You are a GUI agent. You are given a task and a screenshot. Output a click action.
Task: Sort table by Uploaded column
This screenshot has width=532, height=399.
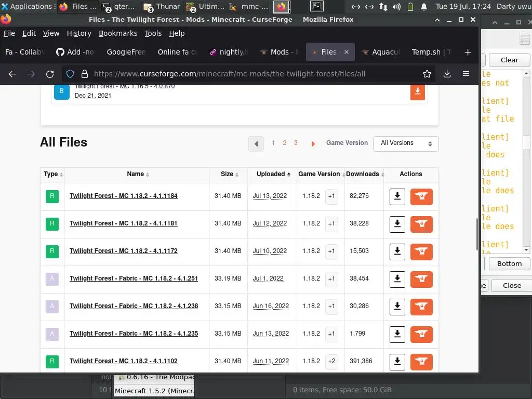click(273, 174)
